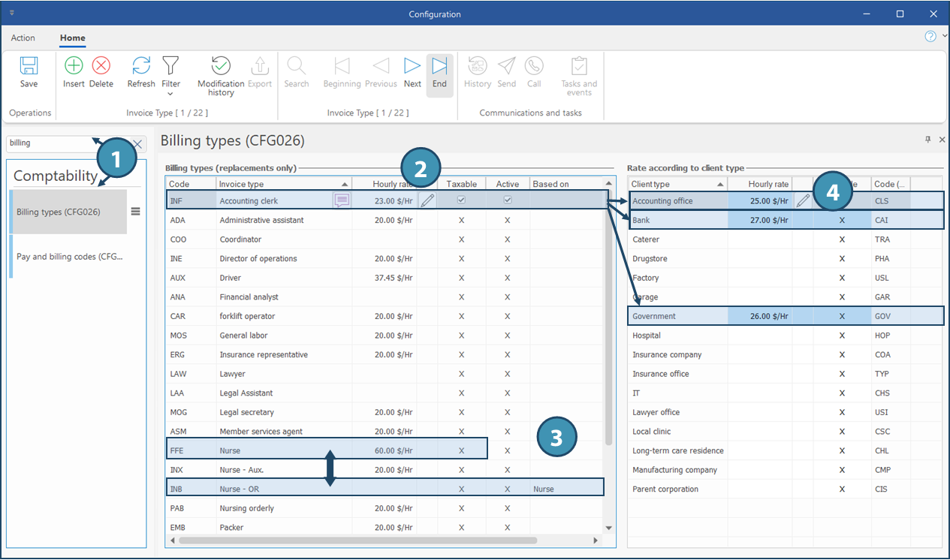Image resolution: width=950 pixels, height=560 pixels.
Task: Edit hourly rate pencil for Accounting clerk
Action: coord(427,200)
